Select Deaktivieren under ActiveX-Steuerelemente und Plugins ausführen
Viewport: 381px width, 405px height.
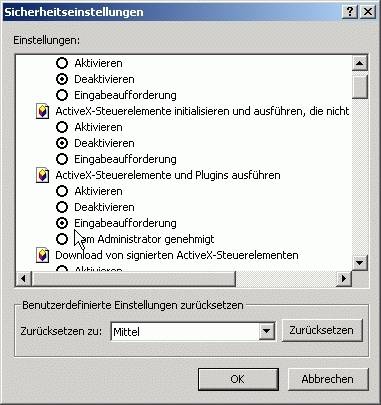click(x=62, y=207)
